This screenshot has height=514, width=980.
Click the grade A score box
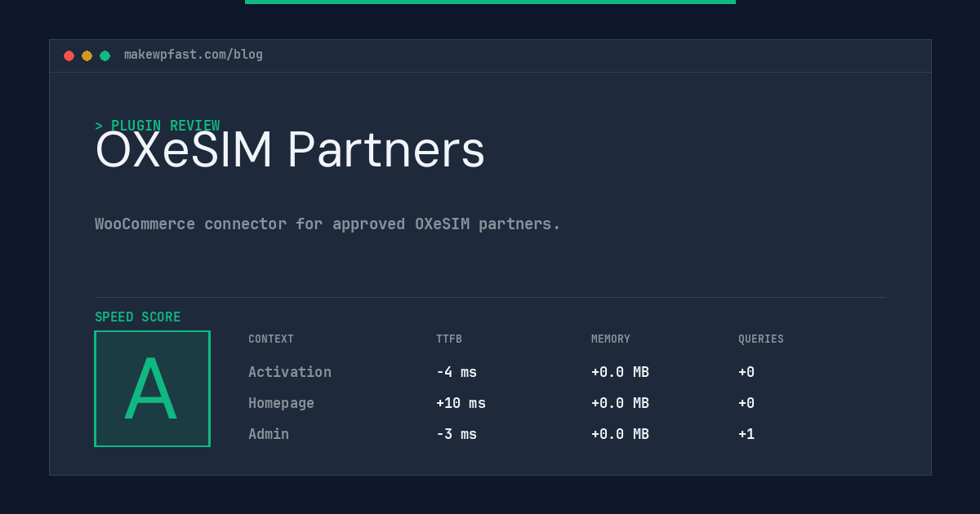[152, 388]
